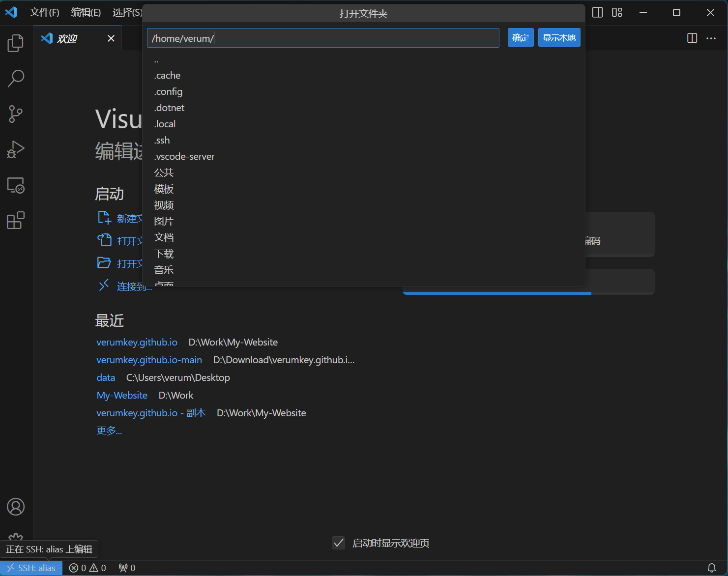
Task: Select the 欢迎 tab
Action: [x=78, y=38]
